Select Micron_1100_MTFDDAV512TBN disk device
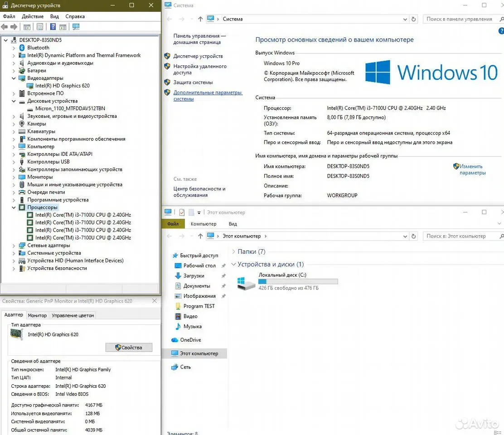This screenshot has width=504, height=435. click(70, 109)
